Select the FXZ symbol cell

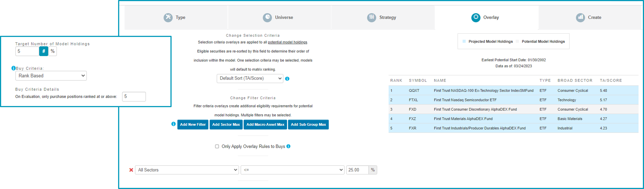[413, 119]
